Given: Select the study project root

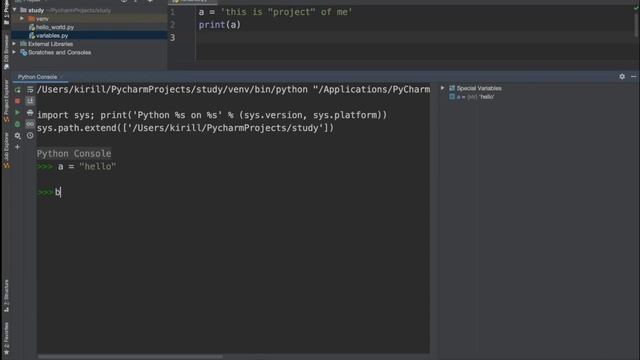Looking at the screenshot, I should coord(36,10).
